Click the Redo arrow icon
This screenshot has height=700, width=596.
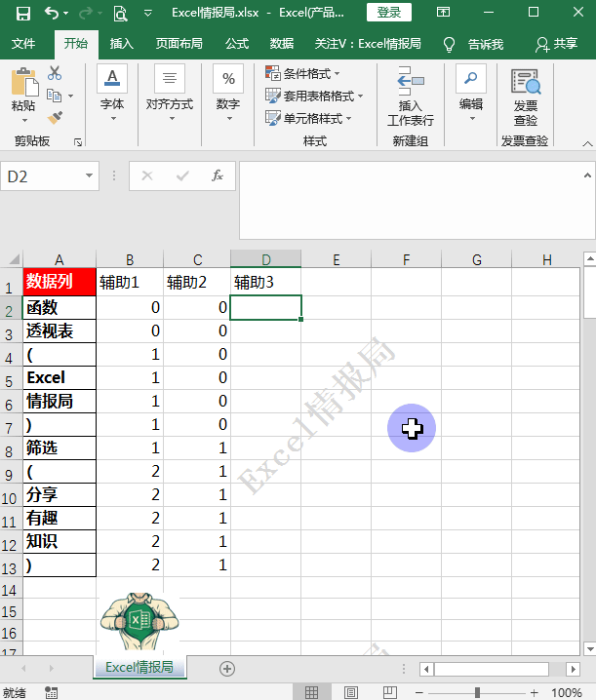coord(85,14)
